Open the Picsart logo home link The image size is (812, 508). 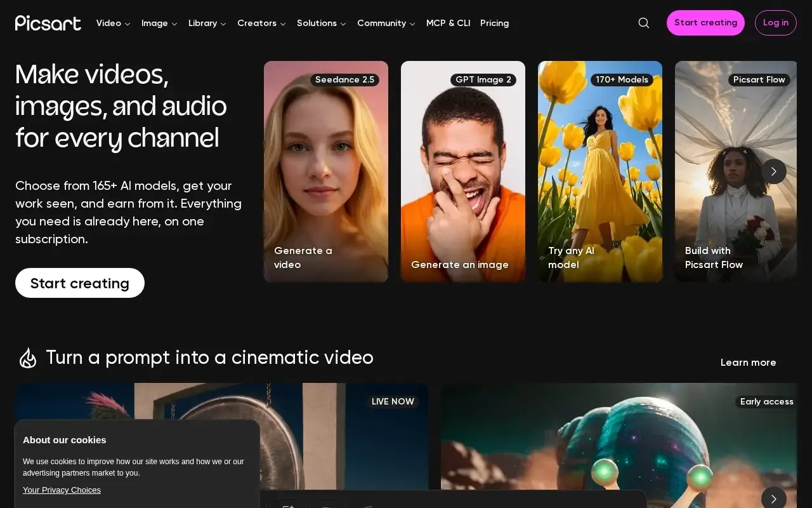pyautogui.click(x=48, y=23)
